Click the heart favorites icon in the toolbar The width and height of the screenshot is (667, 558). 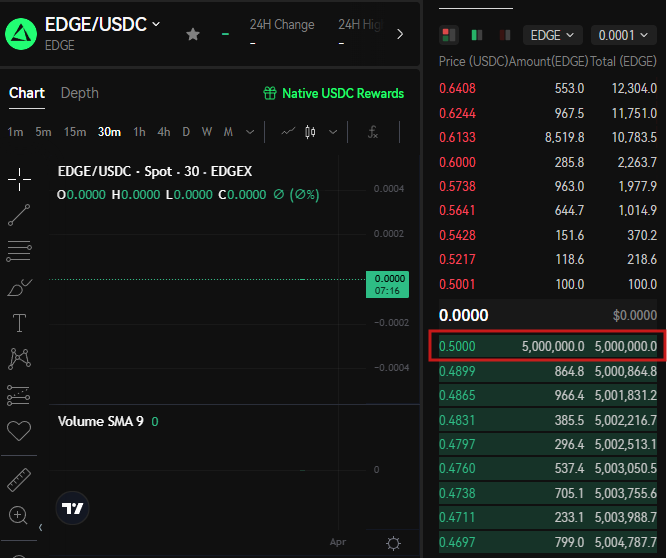pos(19,431)
